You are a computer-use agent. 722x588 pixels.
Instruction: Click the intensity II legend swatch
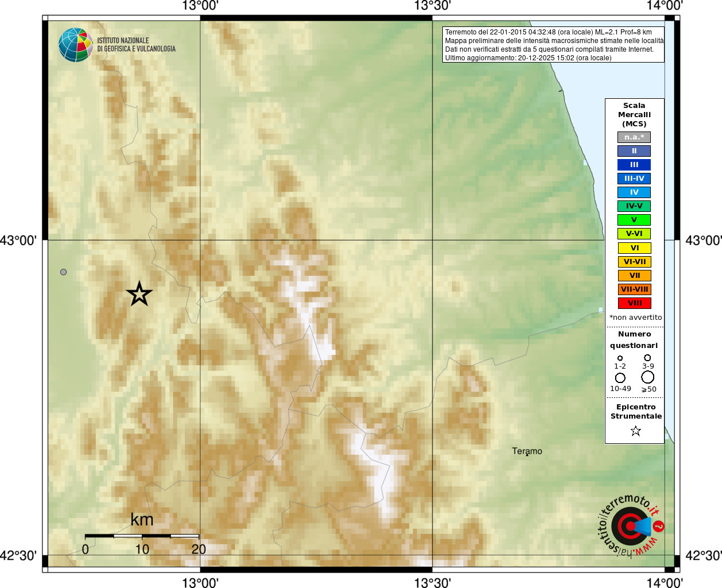tap(634, 151)
